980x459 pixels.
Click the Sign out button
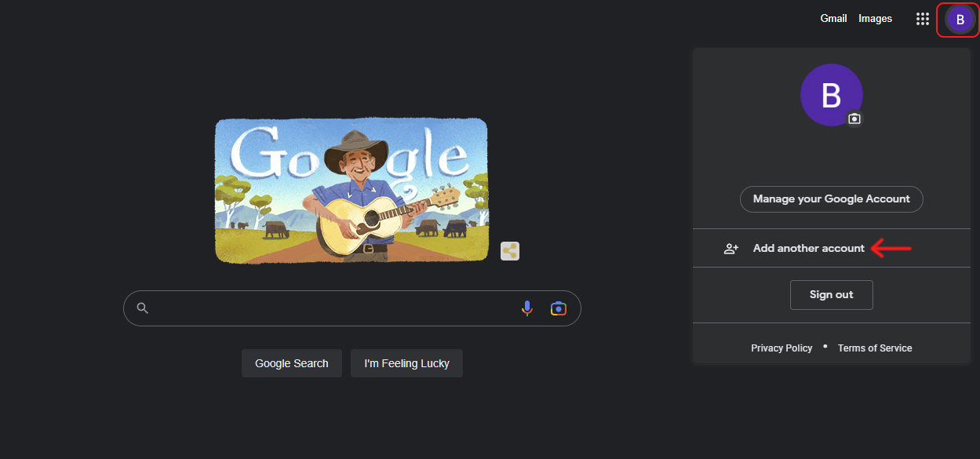(x=831, y=295)
